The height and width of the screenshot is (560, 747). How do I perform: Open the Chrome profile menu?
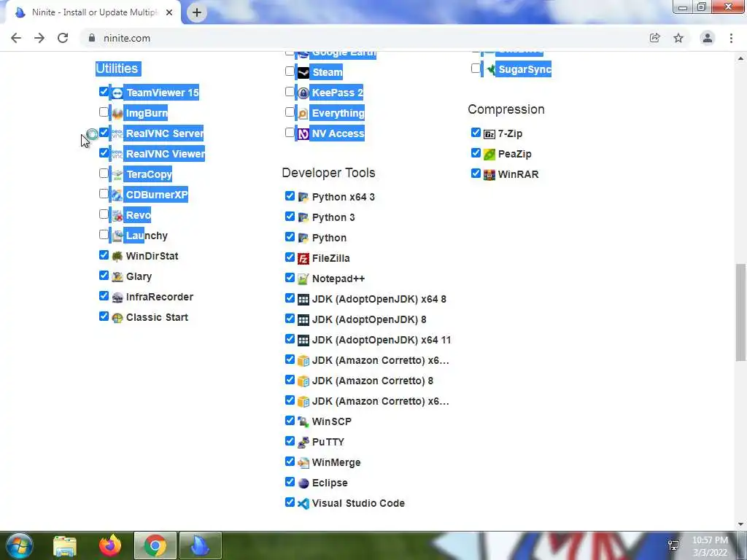(708, 38)
